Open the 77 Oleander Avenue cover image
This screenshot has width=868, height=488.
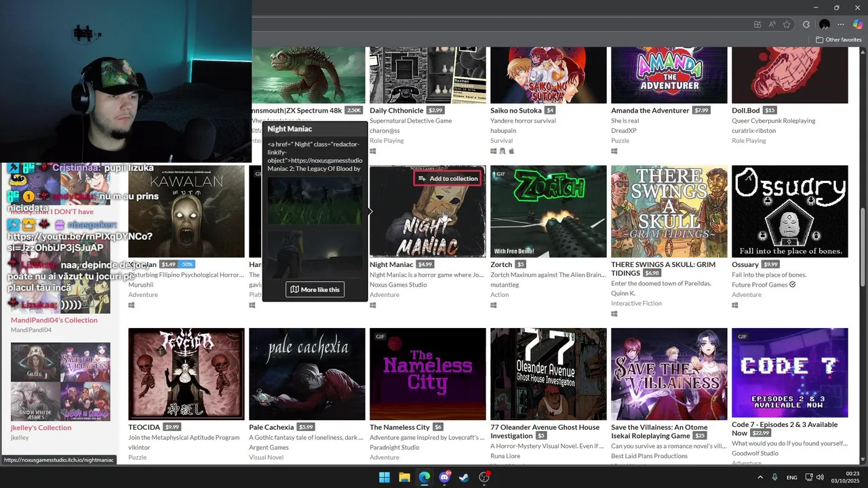548,374
